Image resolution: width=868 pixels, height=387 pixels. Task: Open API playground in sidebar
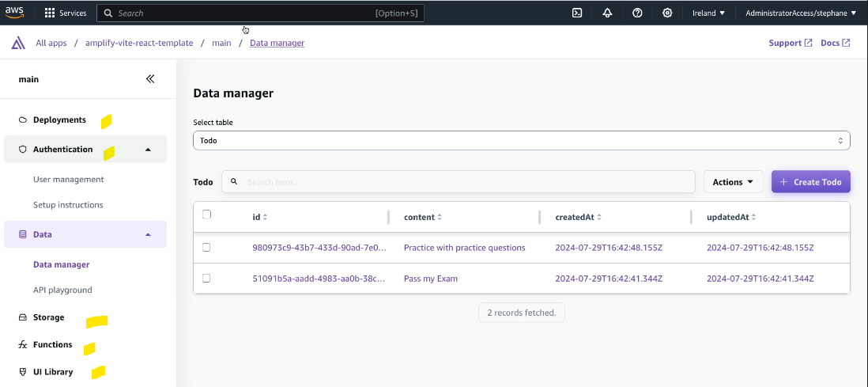[62, 290]
